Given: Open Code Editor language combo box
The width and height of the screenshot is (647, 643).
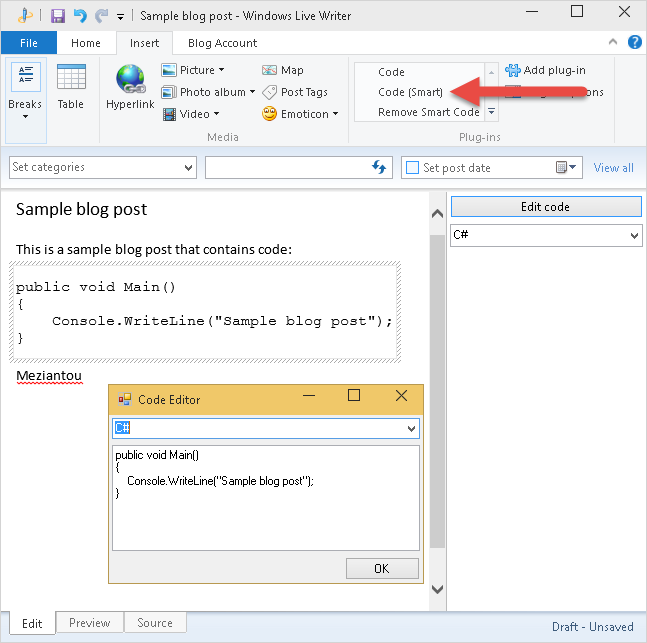Looking at the screenshot, I should coord(266,428).
